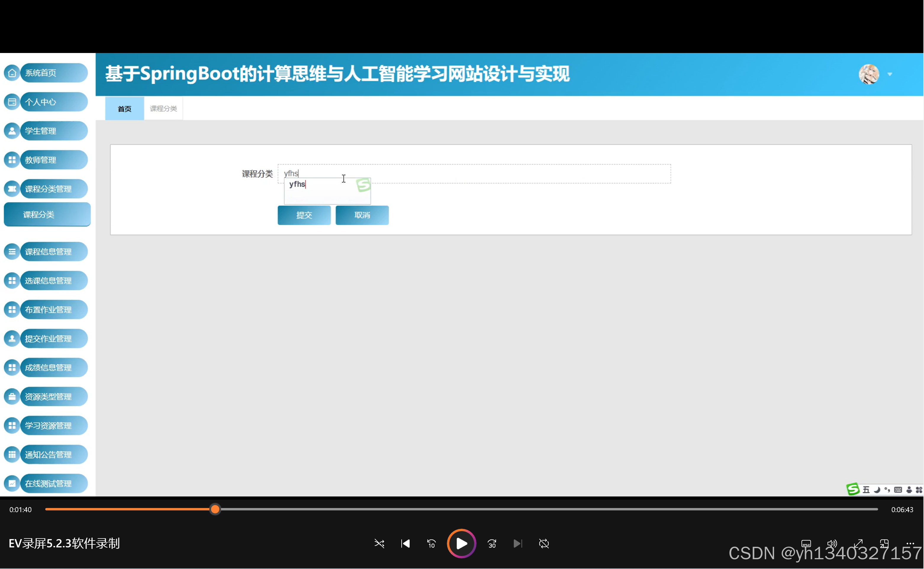The height and width of the screenshot is (569, 924).
Task: Click the grid icon beside 布置作业管理
Action: click(x=12, y=310)
